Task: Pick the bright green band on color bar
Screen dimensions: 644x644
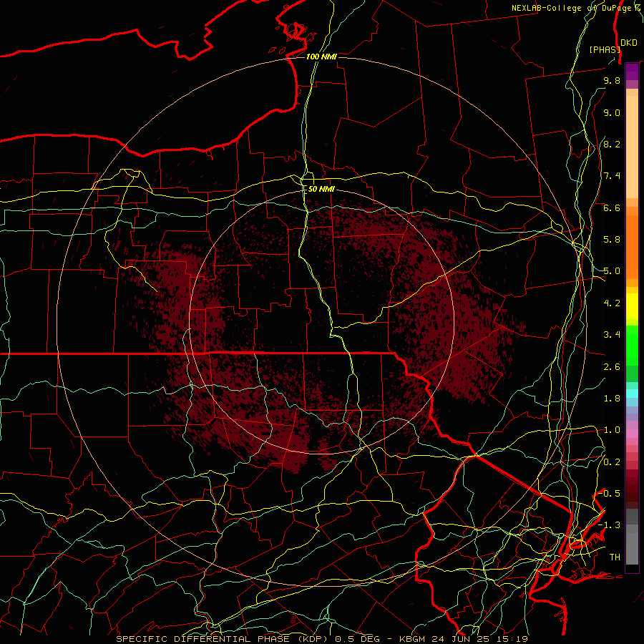Action: pos(632,346)
